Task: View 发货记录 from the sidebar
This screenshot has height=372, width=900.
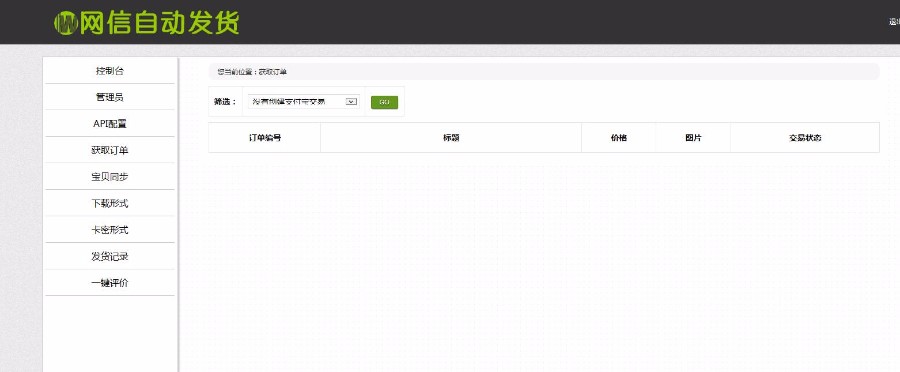Action: [x=110, y=256]
